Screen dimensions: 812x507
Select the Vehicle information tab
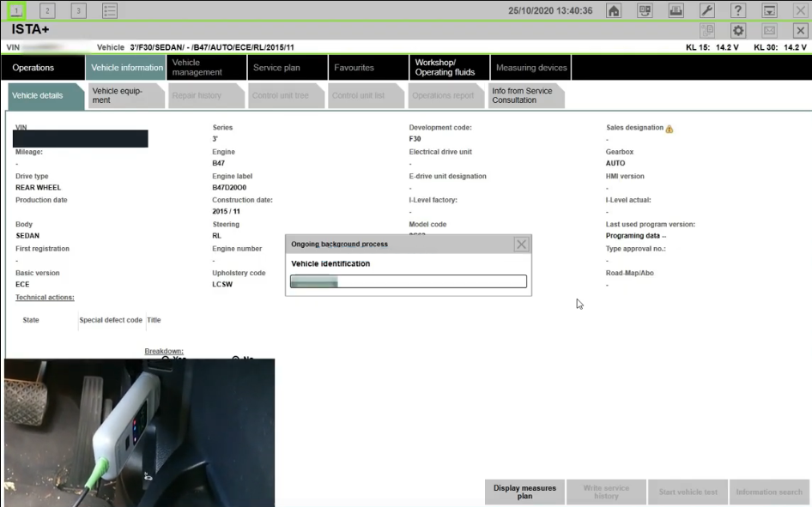126,67
